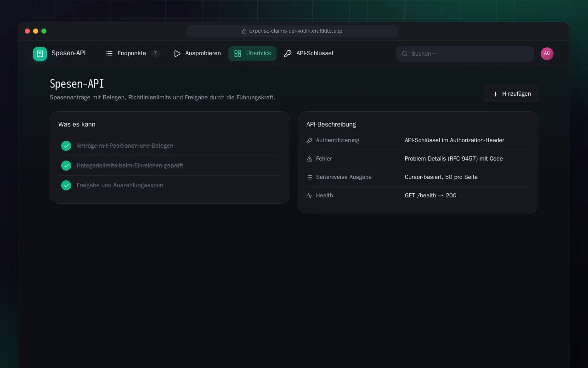This screenshot has height=368, width=588.
Task: Click the Endpunkte count badge 7
Action: [x=155, y=53]
